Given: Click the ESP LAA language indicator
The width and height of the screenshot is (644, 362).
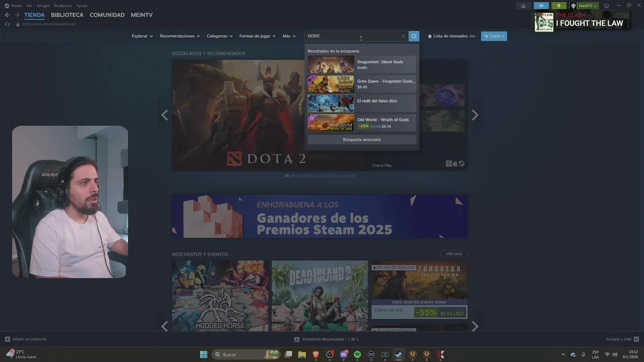Looking at the screenshot, I should 595,354.
